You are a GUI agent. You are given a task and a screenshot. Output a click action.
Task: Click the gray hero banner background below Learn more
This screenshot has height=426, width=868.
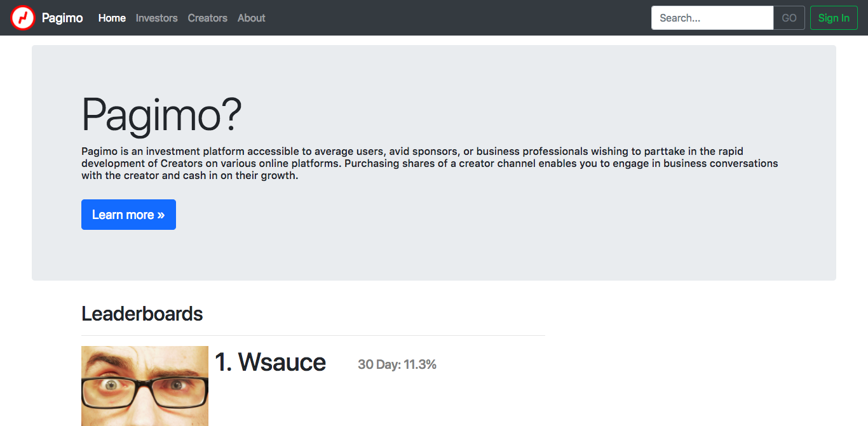(434, 257)
